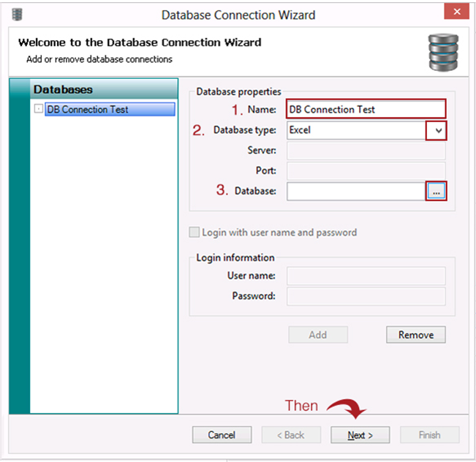Collapse the DB Connection Test tree node
This screenshot has width=476, height=462.
point(39,109)
